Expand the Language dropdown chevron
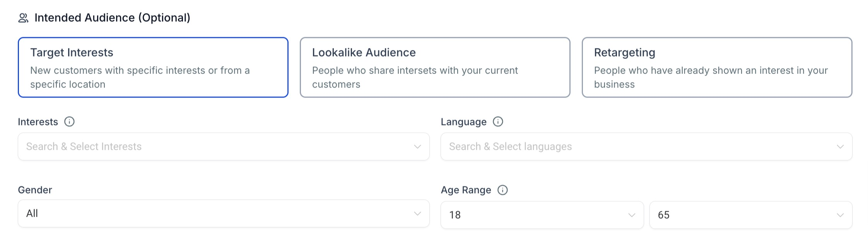 click(x=840, y=147)
